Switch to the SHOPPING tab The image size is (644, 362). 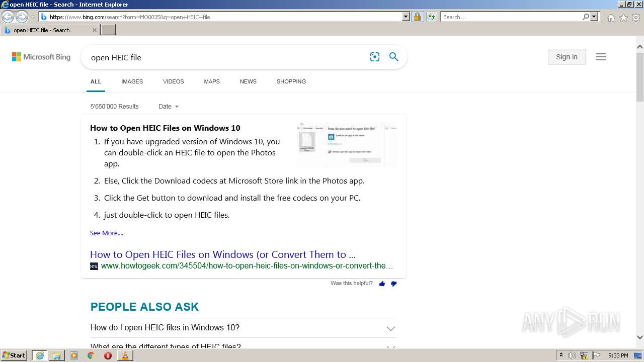click(291, 81)
